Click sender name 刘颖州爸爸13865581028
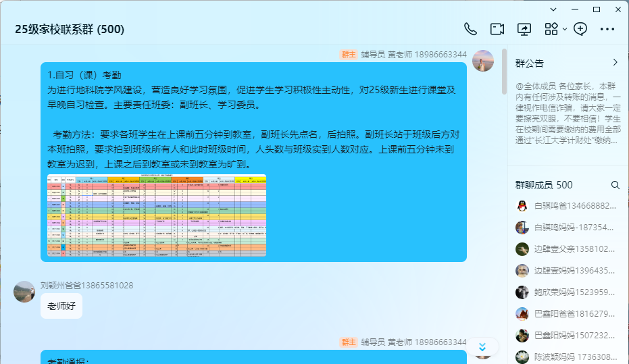The width and height of the screenshot is (629, 364). coord(86,286)
